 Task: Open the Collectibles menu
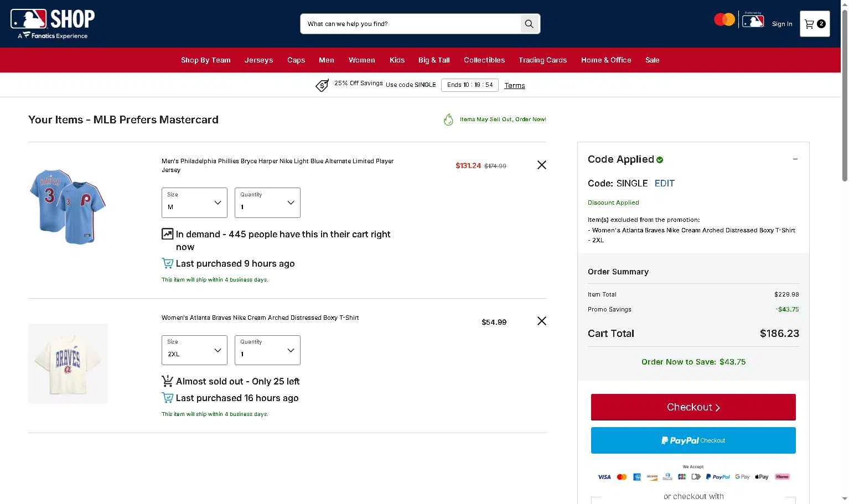(484, 60)
